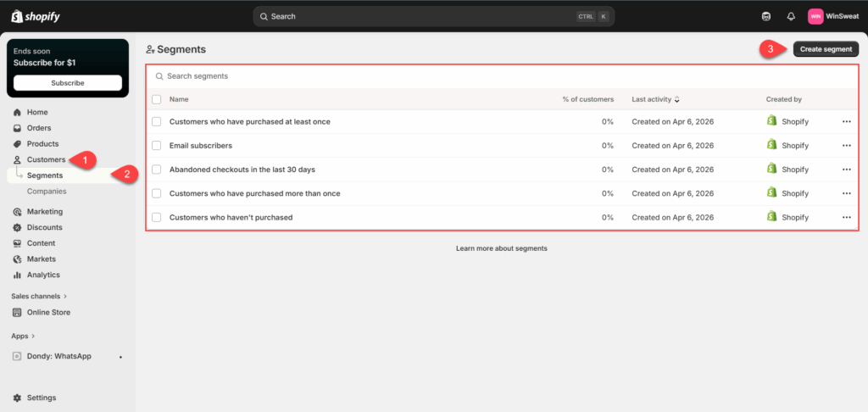Click the Settings gear icon
The image size is (868, 412).
coord(18,398)
